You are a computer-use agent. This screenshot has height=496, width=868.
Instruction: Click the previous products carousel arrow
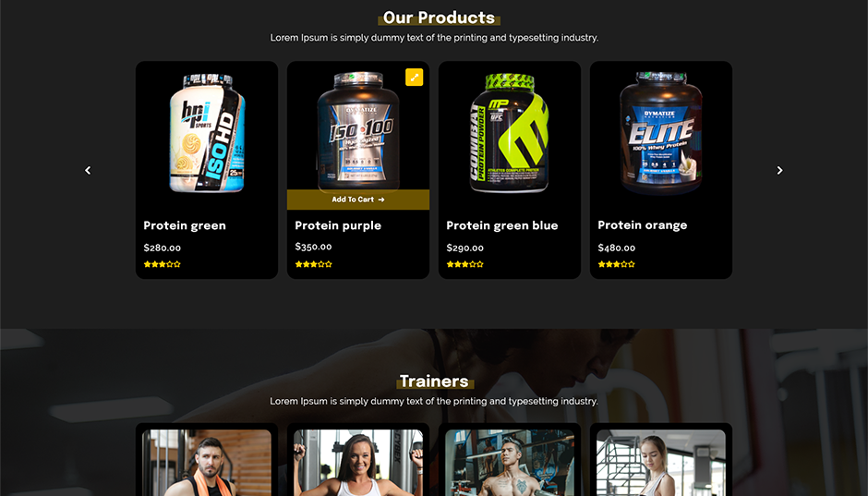click(88, 171)
